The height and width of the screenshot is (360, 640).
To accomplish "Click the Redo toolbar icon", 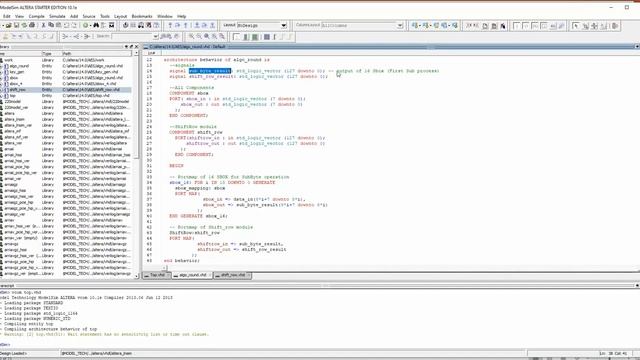I will tap(75, 25).
